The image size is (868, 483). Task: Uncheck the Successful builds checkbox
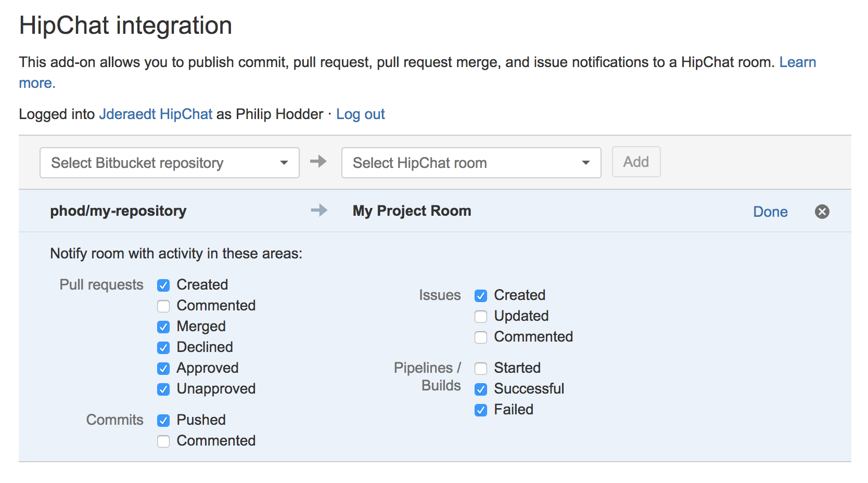(x=481, y=389)
